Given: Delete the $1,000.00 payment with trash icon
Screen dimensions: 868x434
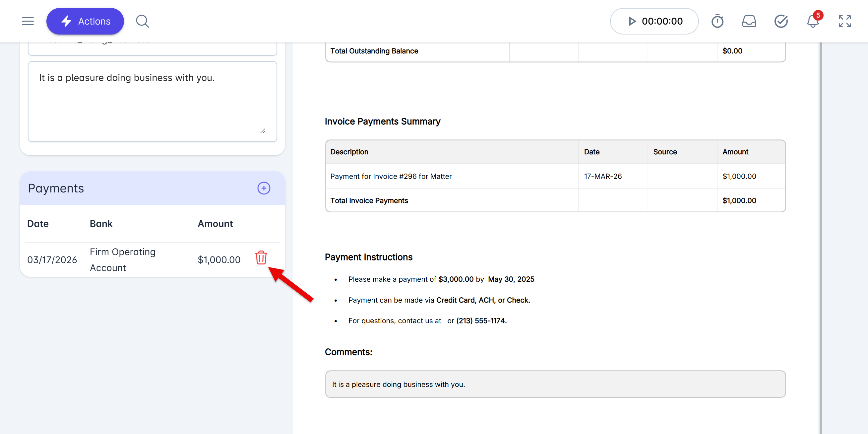Looking at the screenshot, I should click(x=261, y=257).
